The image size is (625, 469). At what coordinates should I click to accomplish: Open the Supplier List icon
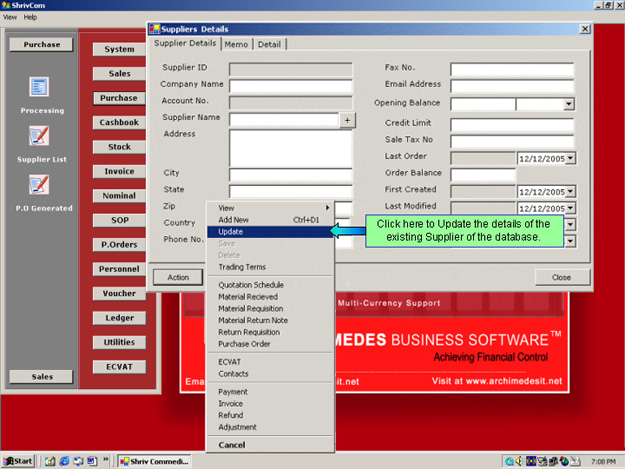click(x=39, y=136)
